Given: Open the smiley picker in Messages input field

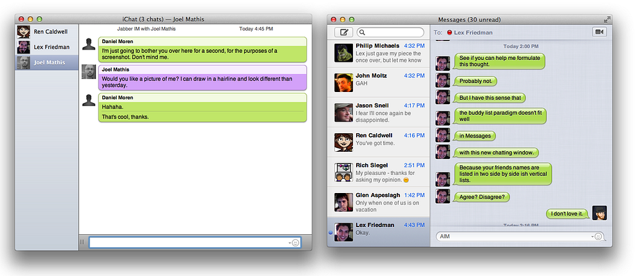Looking at the screenshot, I should pyautogui.click(x=598, y=237).
